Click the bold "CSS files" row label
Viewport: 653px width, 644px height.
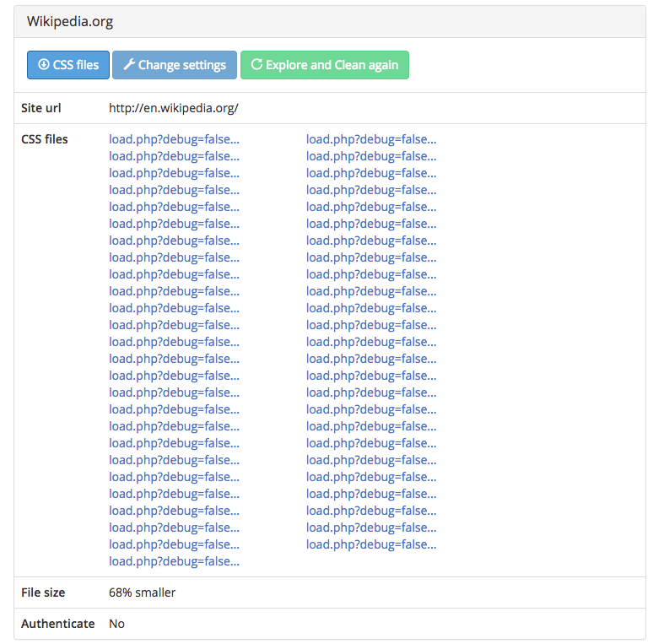(x=45, y=139)
